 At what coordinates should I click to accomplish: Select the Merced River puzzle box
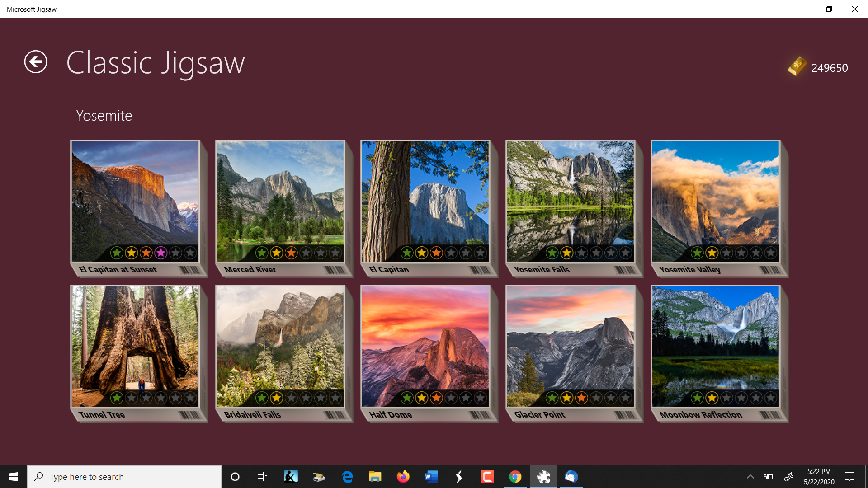[280, 199]
